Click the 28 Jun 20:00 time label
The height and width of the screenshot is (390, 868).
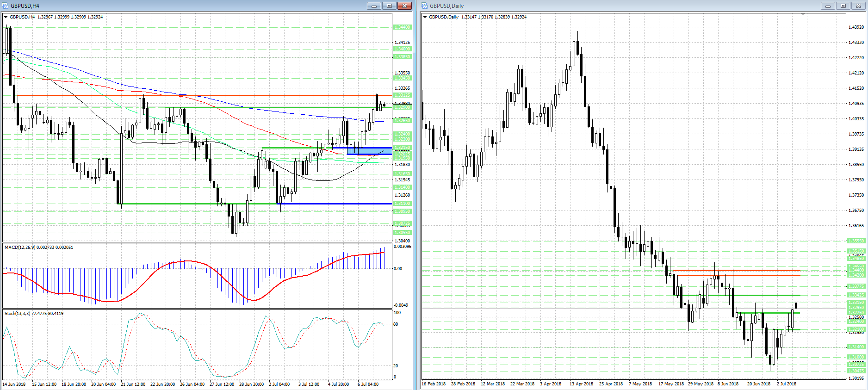tap(251, 384)
